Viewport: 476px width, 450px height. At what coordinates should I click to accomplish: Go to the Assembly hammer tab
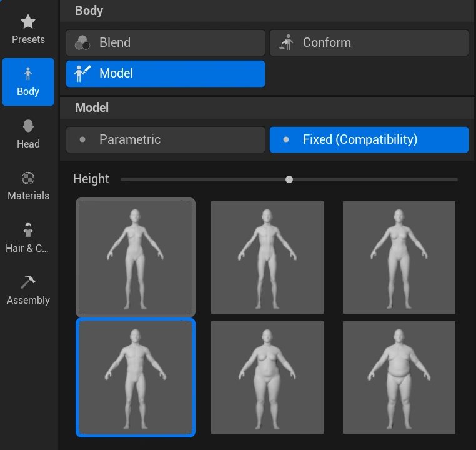click(x=28, y=290)
